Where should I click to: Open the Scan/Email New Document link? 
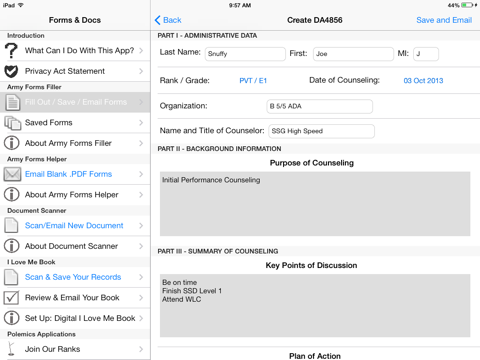(x=74, y=226)
